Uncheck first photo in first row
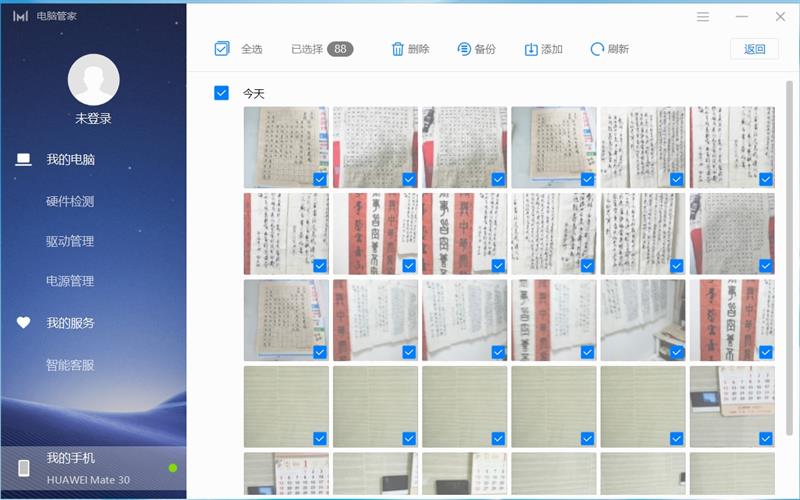The height and width of the screenshot is (500, 800). pos(320,179)
